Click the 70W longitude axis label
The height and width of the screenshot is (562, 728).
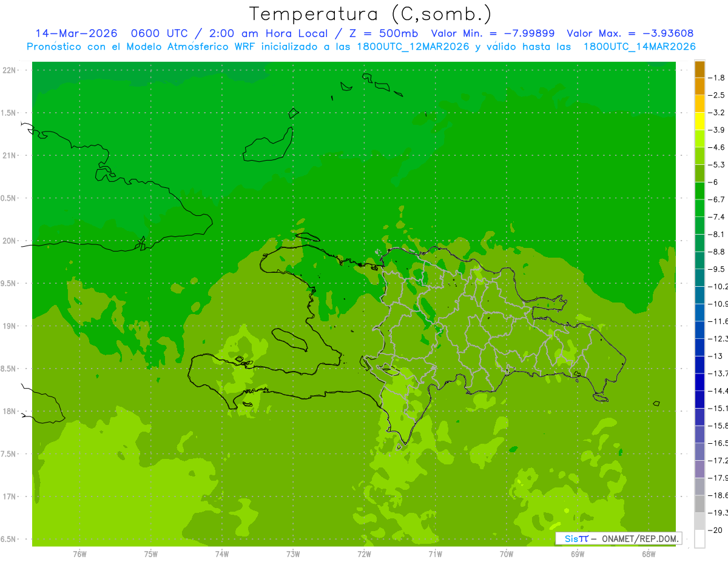point(507,554)
